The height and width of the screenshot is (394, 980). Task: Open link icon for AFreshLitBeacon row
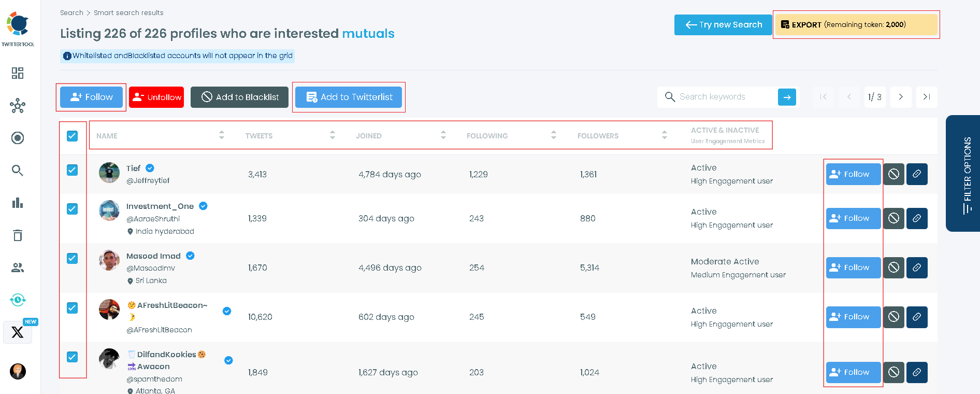pos(917,317)
